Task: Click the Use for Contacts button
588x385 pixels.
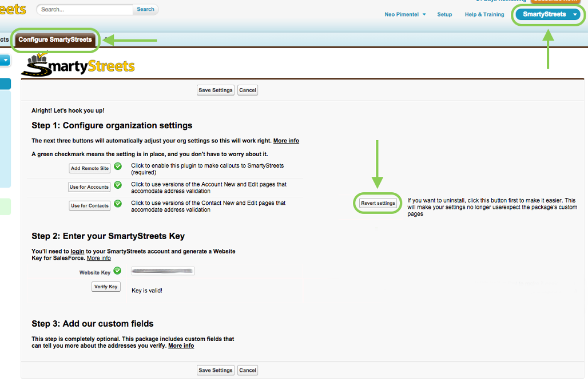Action: [x=90, y=206]
